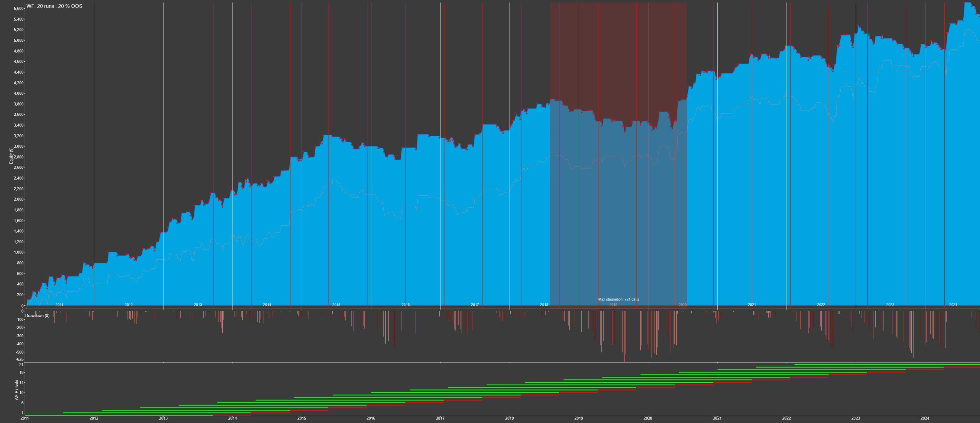This screenshot has width=980, height=423.
Task: Click the 'Equity ($)' vertical axis title
Action: tap(11, 156)
